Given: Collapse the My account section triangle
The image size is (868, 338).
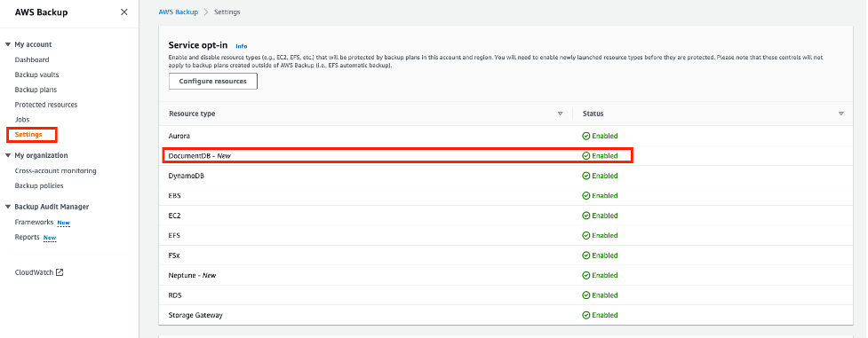Looking at the screenshot, I should [x=8, y=45].
